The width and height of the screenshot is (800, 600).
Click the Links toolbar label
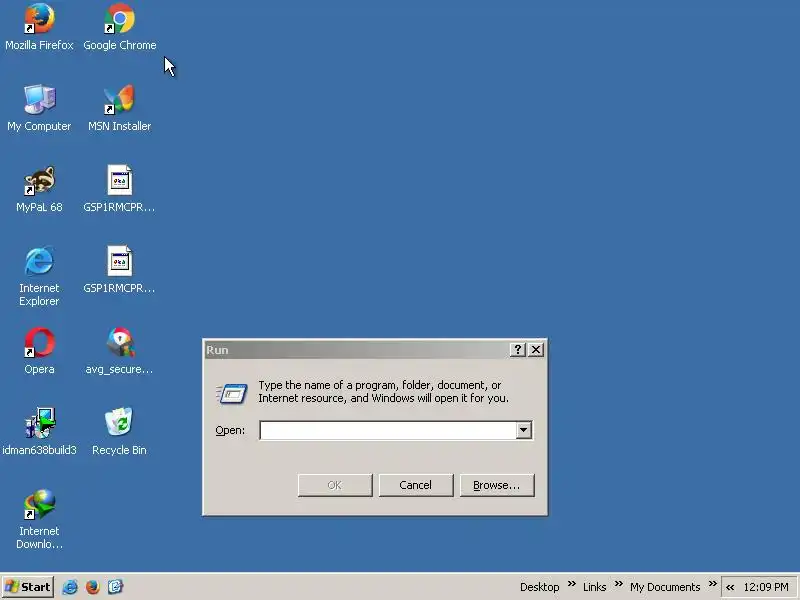tap(594, 587)
